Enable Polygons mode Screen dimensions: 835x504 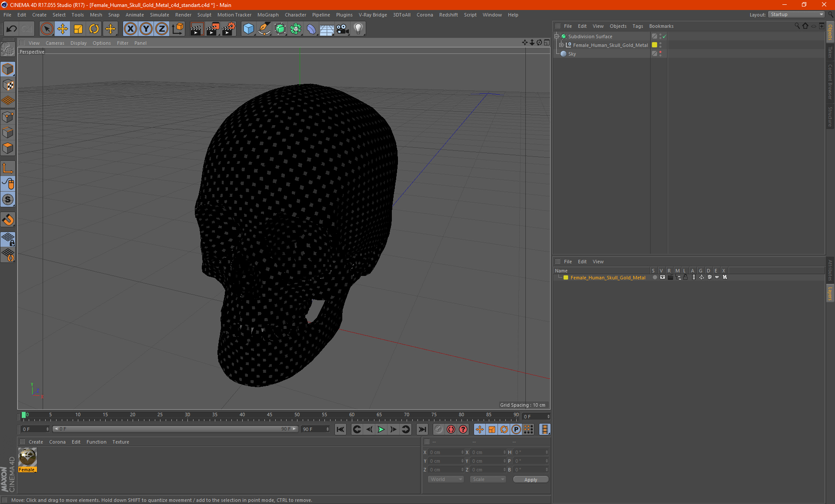(x=8, y=148)
